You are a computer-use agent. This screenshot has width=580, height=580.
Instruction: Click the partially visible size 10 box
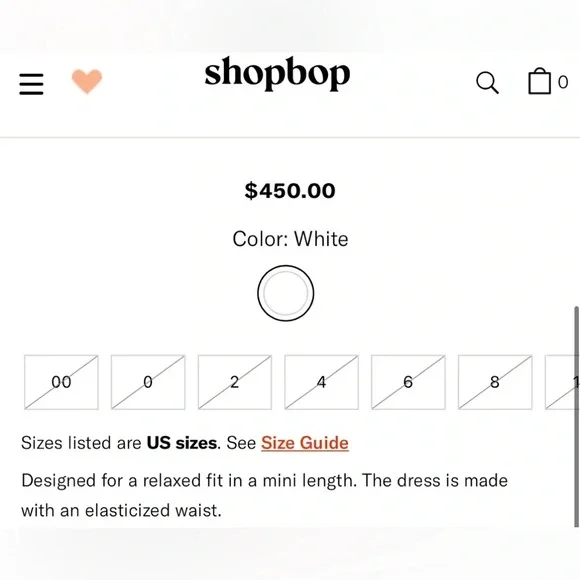pyautogui.click(x=562, y=382)
